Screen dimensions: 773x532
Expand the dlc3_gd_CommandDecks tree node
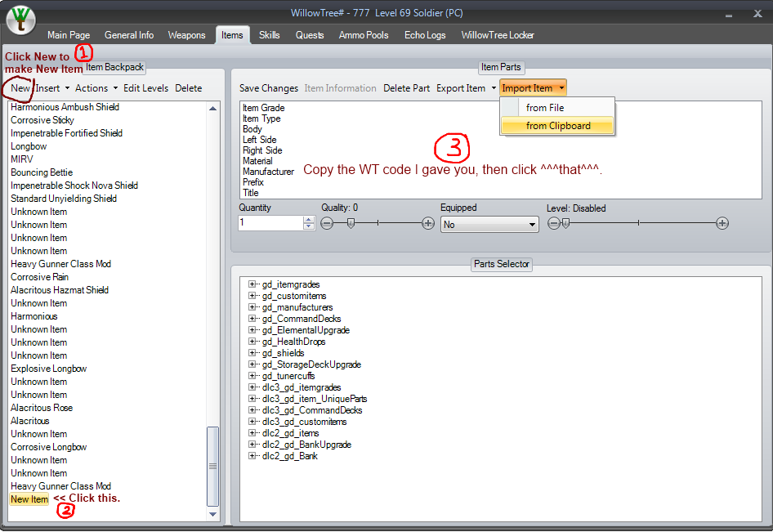coord(252,410)
